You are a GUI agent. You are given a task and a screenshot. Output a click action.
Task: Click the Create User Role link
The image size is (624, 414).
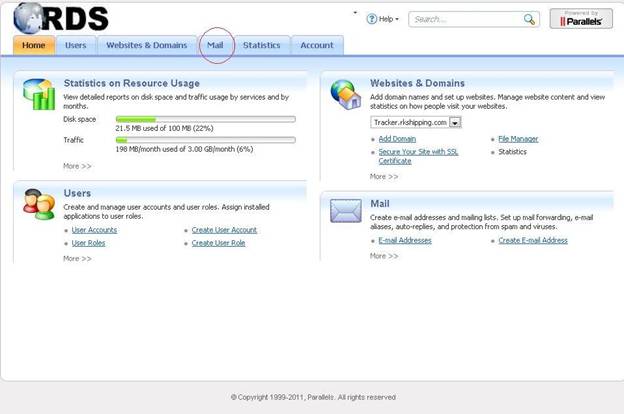pos(218,243)
